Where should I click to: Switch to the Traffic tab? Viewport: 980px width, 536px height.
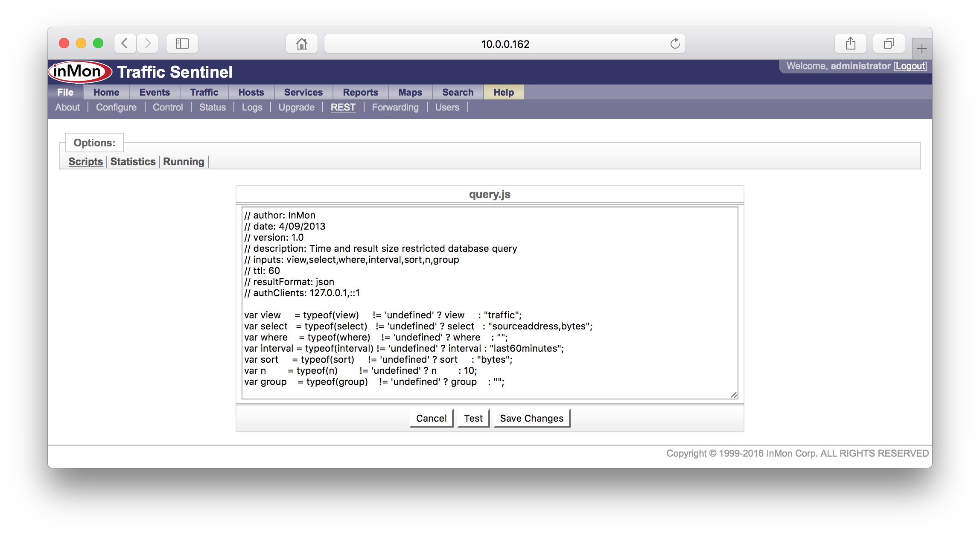204,92
